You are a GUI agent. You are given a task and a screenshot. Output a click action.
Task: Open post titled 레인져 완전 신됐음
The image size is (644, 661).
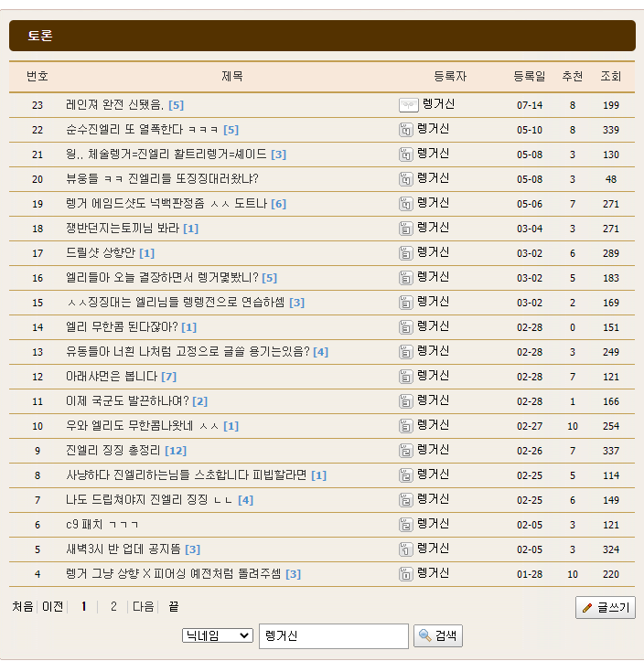[x=114, y=105]
